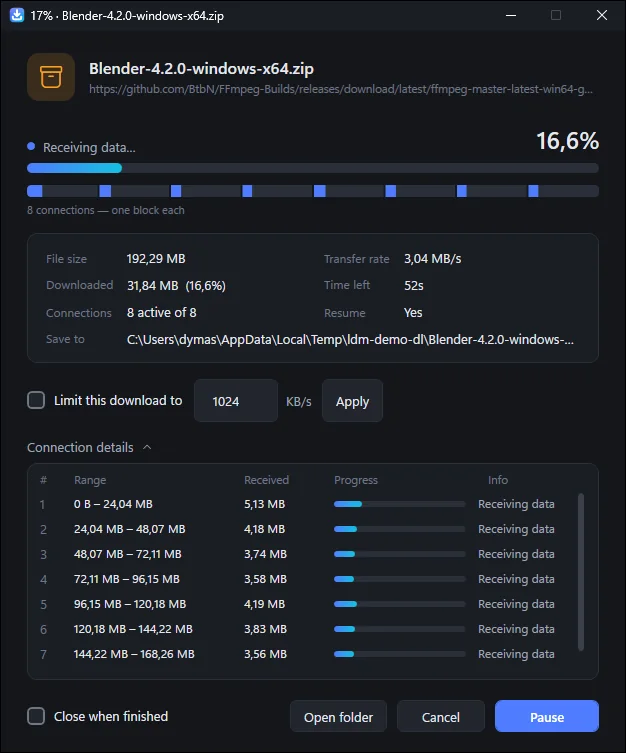Click range 96,15 MB – 120,18 MB
The width and height of the screenshot is (626, 753).
click(x=130, y=604)
